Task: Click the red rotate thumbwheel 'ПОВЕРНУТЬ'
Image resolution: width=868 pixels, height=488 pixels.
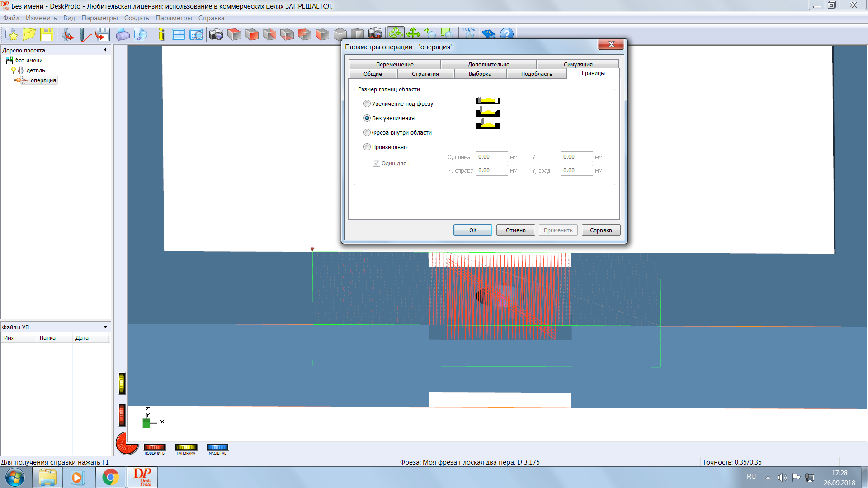Action: 154,447
